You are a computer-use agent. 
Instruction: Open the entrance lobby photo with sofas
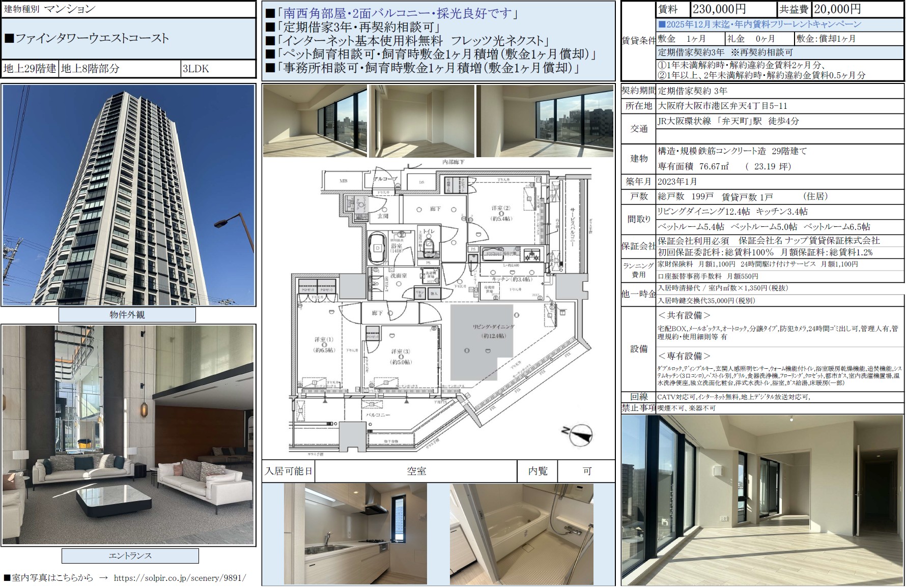click(128, 435)
